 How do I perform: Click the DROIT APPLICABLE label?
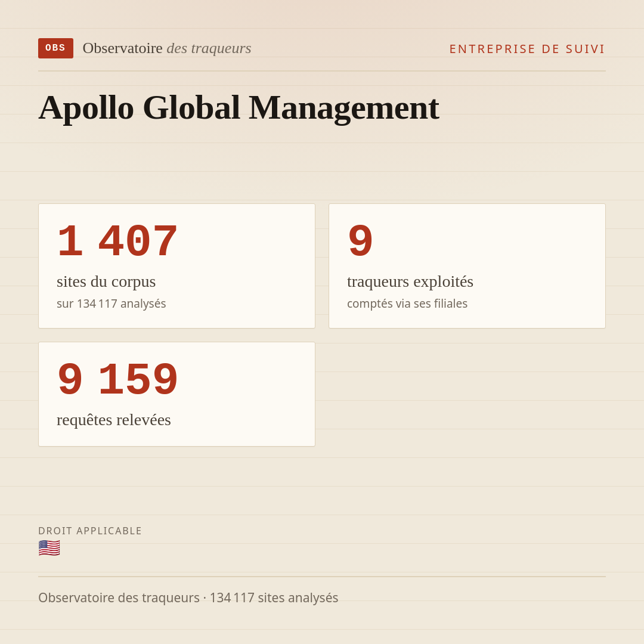pyautogui.click(x=90, y=531)
